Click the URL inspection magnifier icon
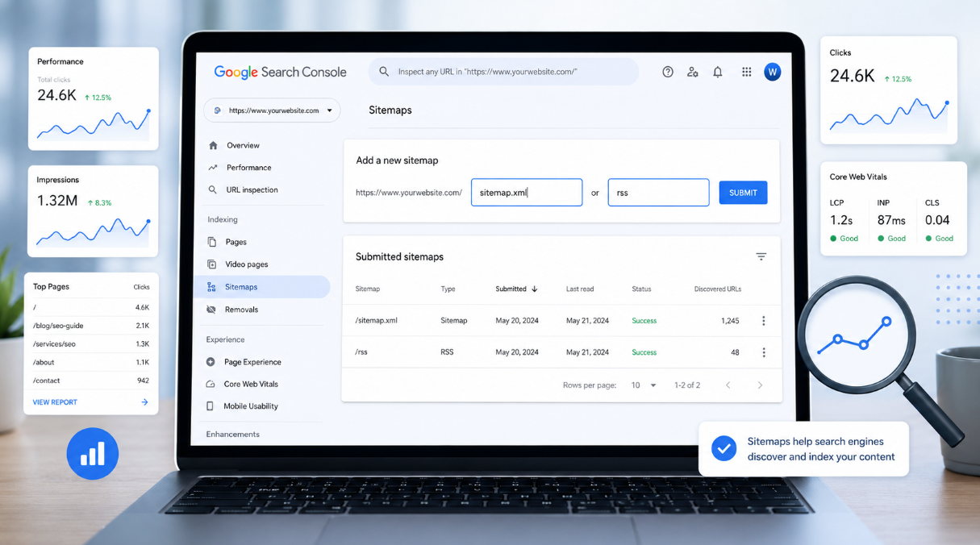The width and height of the screenshot is (980, 545). [x=212, y=190]
